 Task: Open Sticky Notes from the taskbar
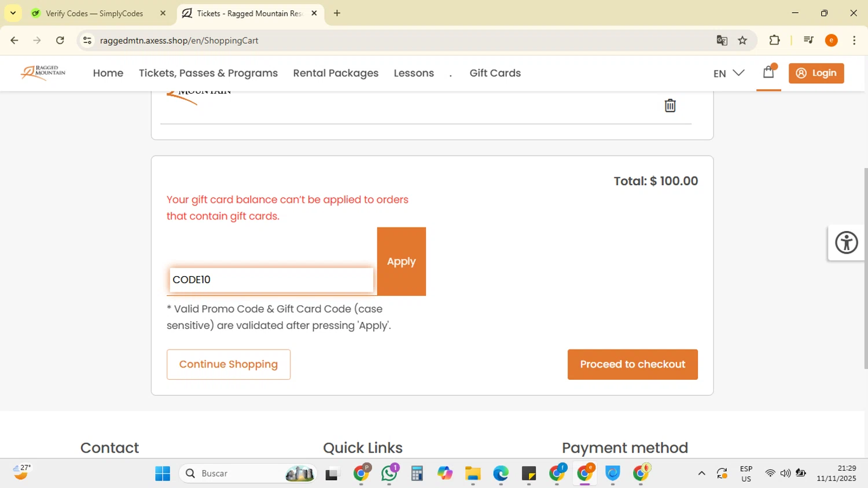[528, 474]
